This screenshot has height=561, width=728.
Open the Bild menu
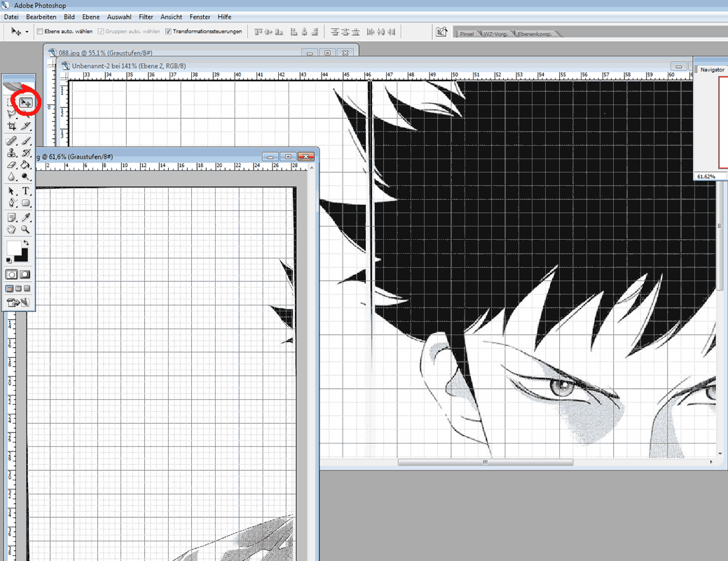point(69,17)
